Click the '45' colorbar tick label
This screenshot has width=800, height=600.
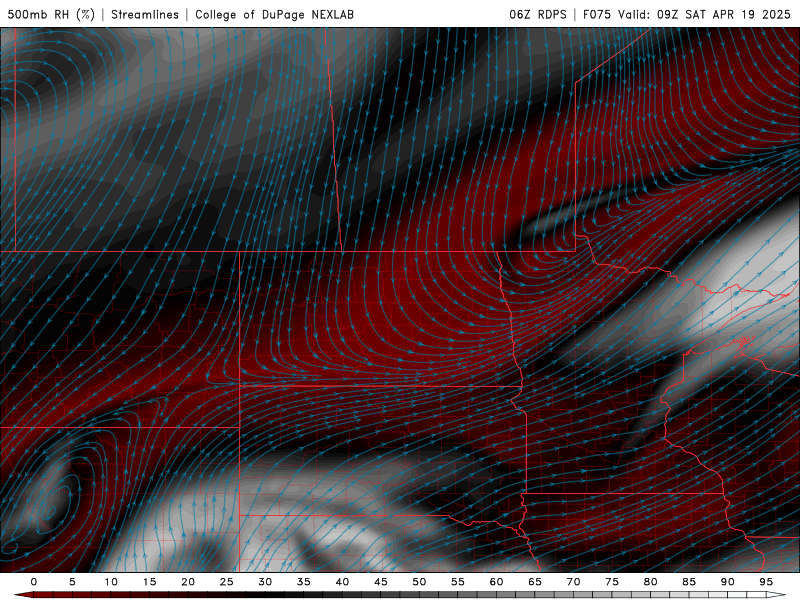tap(381, 582)
